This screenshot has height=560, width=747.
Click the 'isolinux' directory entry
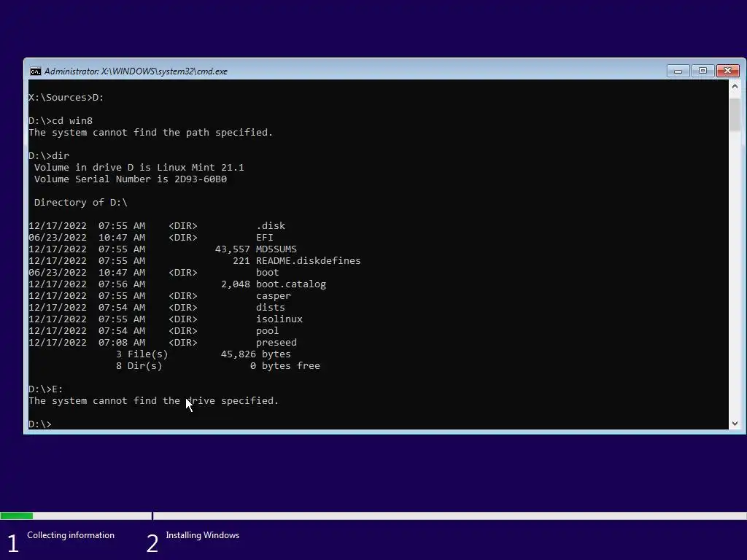tap(279, 319)
